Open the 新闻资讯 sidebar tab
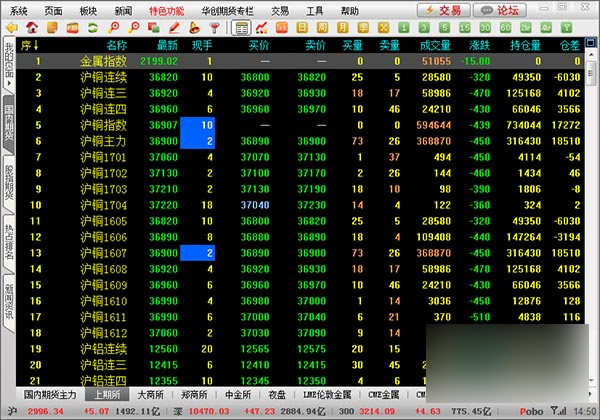The image size is (600, 420). click(9, 302)
